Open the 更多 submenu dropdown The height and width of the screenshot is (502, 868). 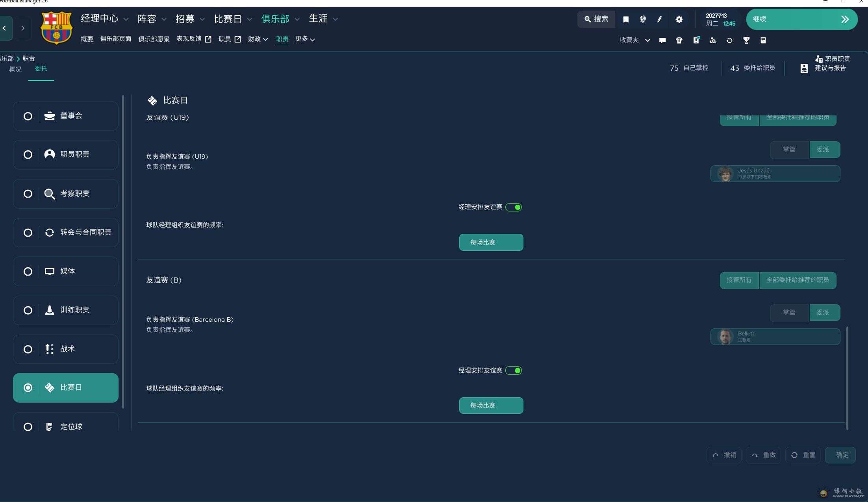[x=305, y=39]
